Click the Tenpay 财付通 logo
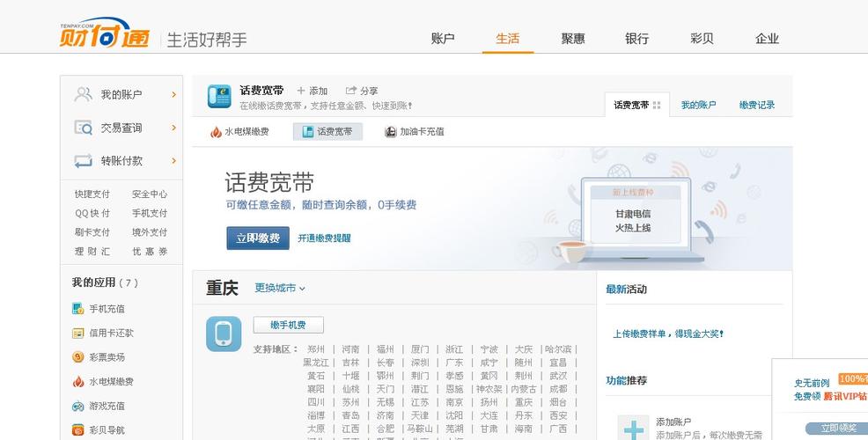The image size is (868, 440). [104, 33]
